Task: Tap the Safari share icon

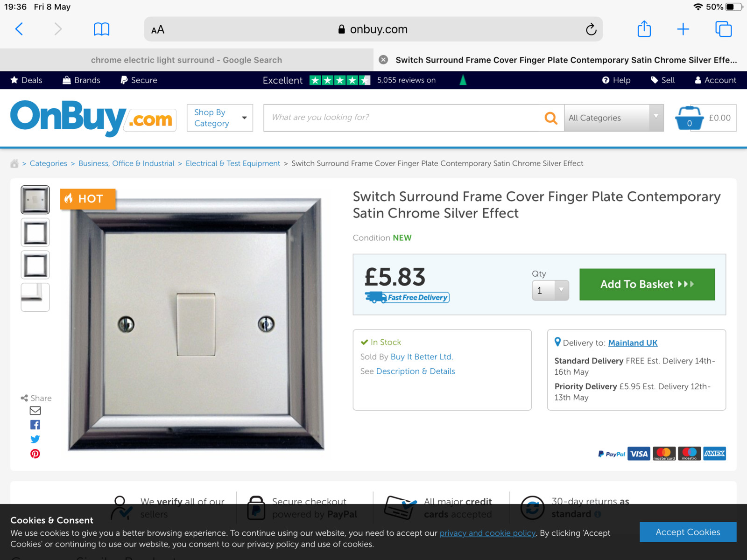Action: point(644,28)
